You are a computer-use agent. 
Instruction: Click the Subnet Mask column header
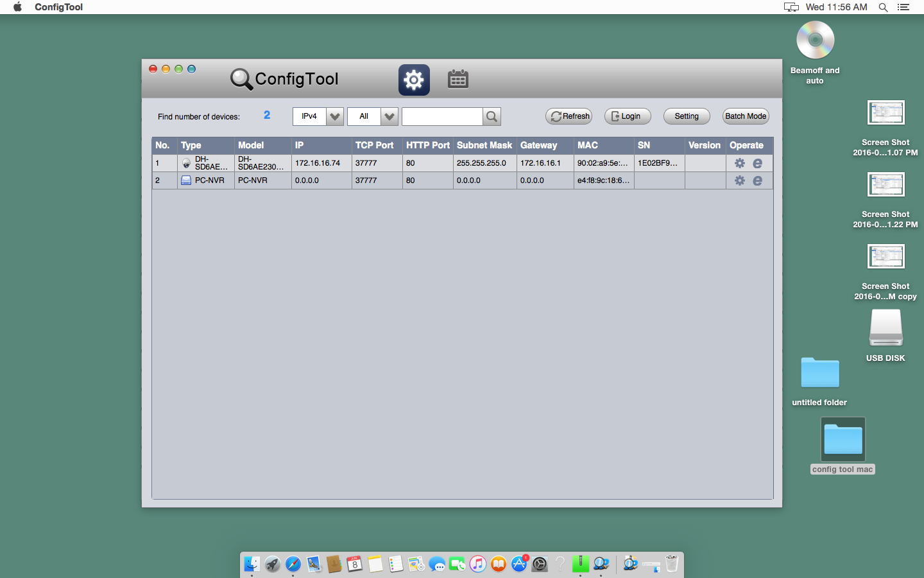485,145
